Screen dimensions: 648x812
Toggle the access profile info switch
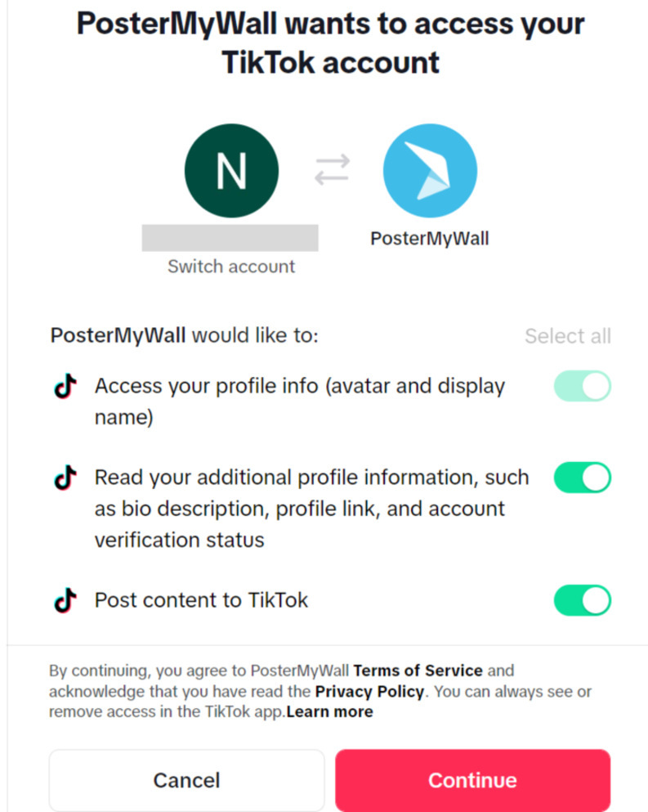tap(583, 386)
